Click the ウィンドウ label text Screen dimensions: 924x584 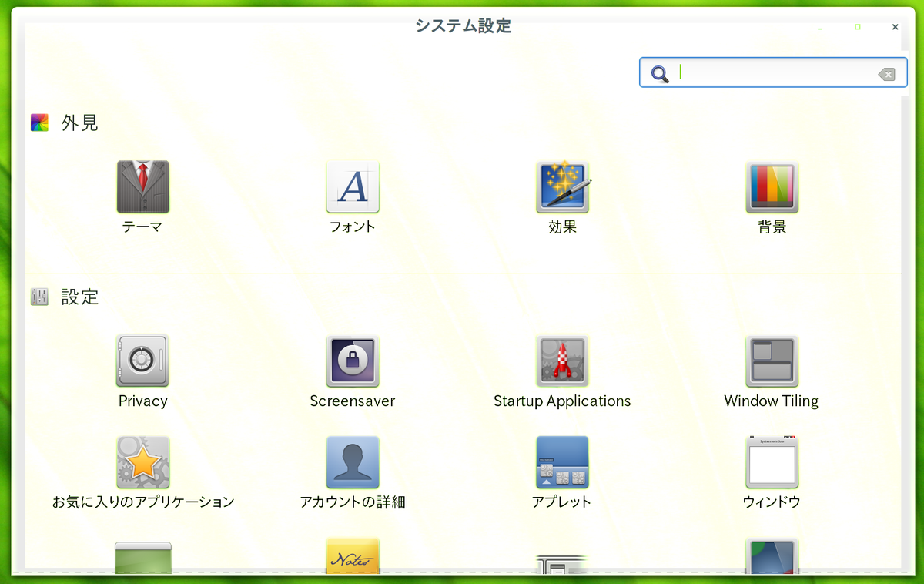(x=772, y=502)
